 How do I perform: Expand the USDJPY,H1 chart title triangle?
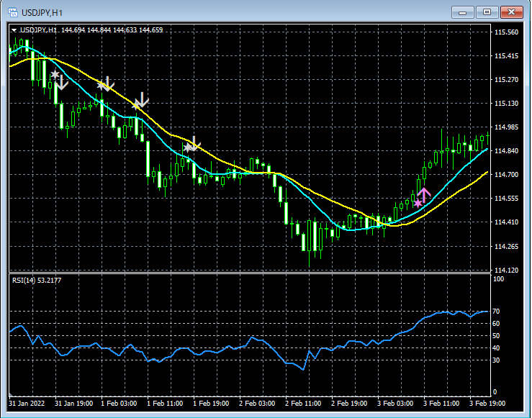[14, 30]
